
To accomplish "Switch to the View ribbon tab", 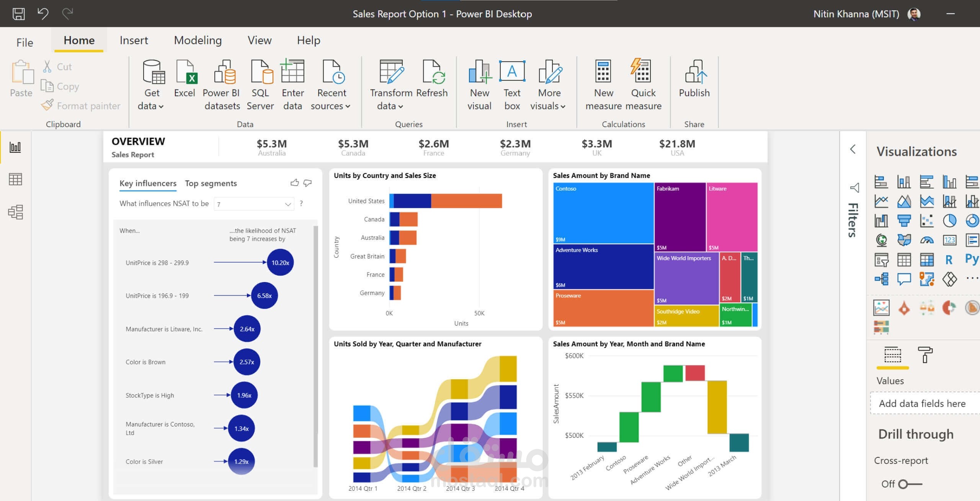I will click(x=260, y=40).
